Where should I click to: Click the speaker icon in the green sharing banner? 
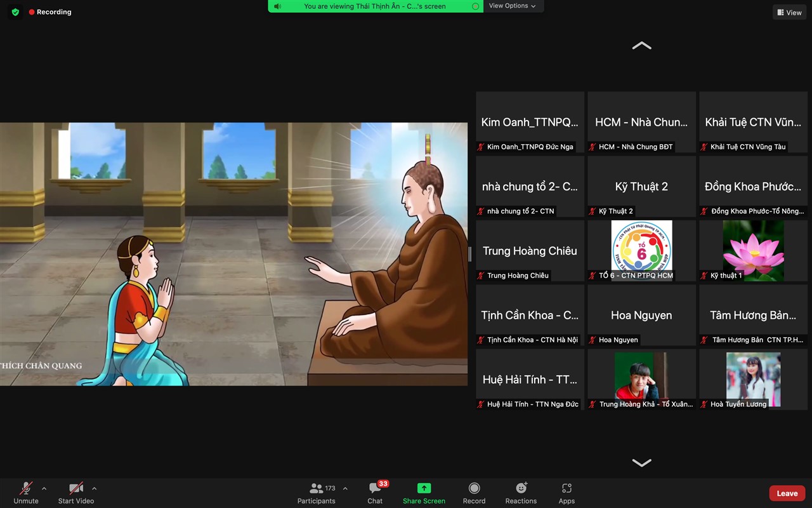(x=277, y=6)
